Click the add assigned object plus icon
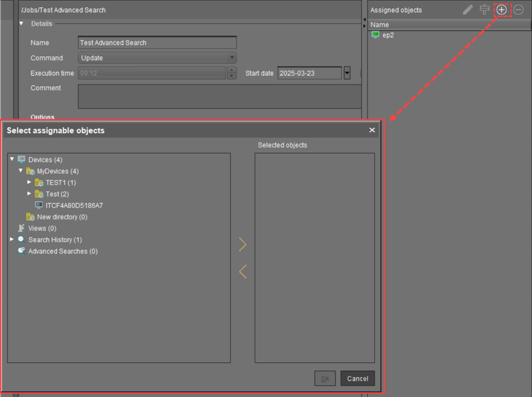This screenshot has height=397, width=532. (501, 10)
